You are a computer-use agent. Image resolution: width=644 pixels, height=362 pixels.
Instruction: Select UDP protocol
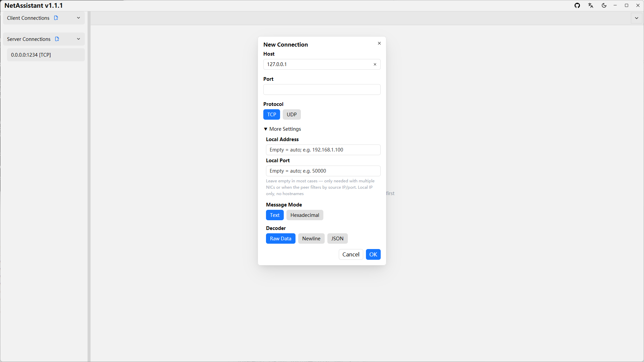pos(292,115)
